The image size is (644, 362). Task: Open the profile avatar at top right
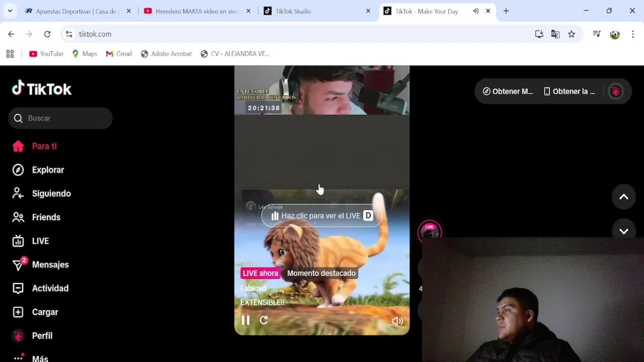(616, 92)
